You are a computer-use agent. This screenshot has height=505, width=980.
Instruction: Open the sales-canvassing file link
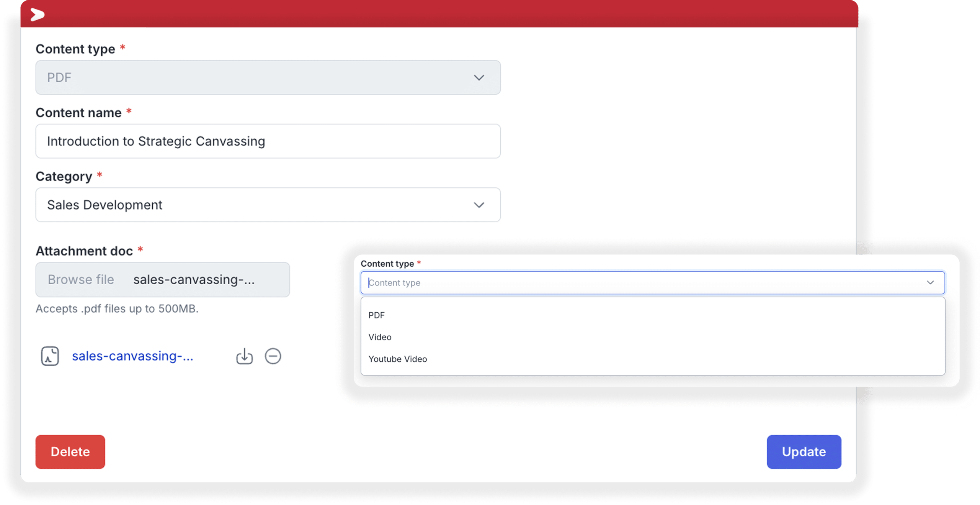pos(132,356)
